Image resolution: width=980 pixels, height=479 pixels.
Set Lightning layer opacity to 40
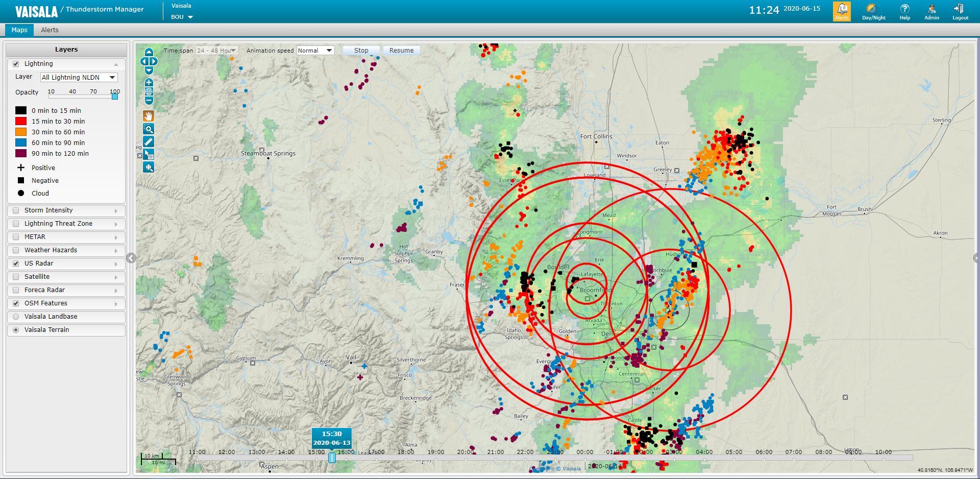[72, 96]
